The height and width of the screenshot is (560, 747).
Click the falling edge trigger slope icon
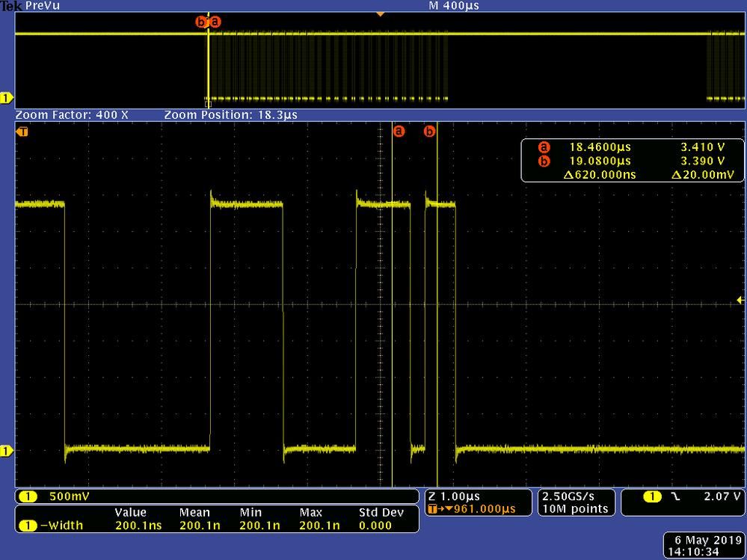click(675, 496)
